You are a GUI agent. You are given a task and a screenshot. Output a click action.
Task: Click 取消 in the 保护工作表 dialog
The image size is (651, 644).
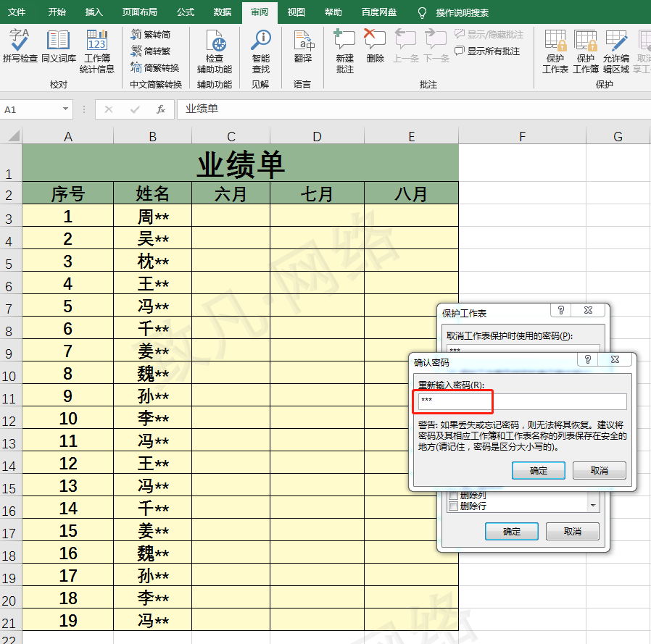tap(572, 532)
